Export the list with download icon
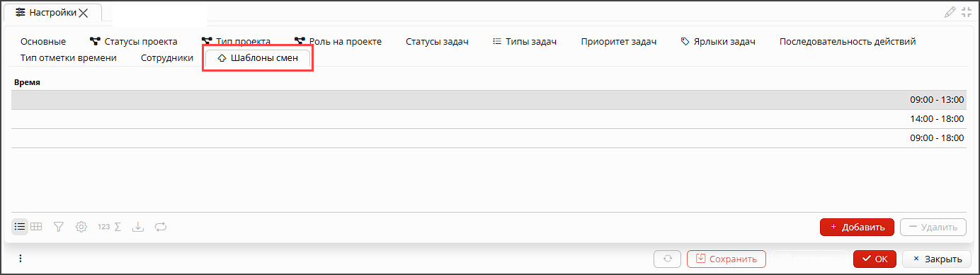This screenshot has width=980, height=275. (x=138, y=227)
